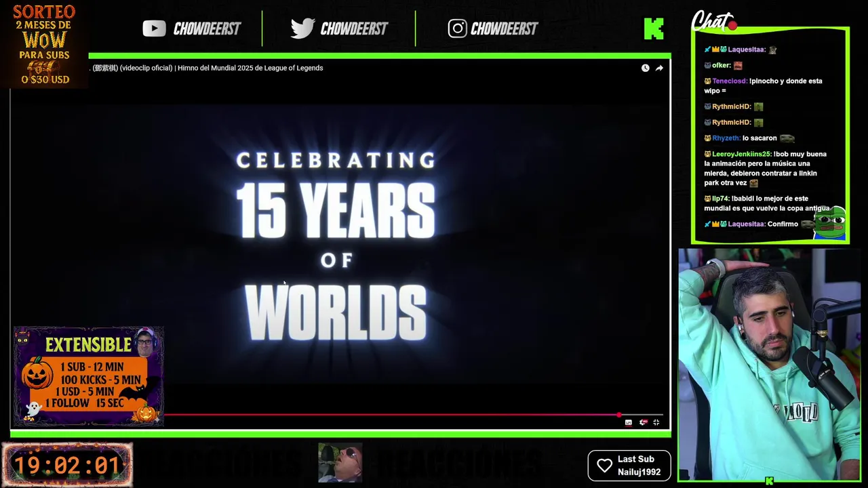The image size is (868, 488).
Task: Click the 'Confirmo' chat message
Action: 783,224
